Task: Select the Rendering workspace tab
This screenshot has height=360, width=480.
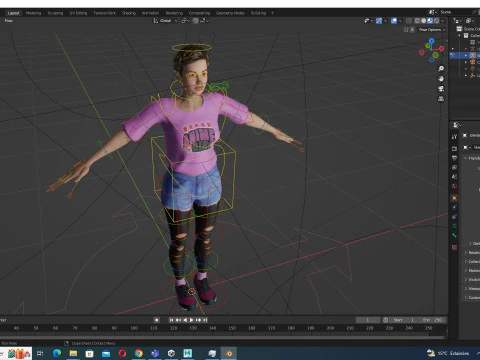Action: (x=174, y=13)
